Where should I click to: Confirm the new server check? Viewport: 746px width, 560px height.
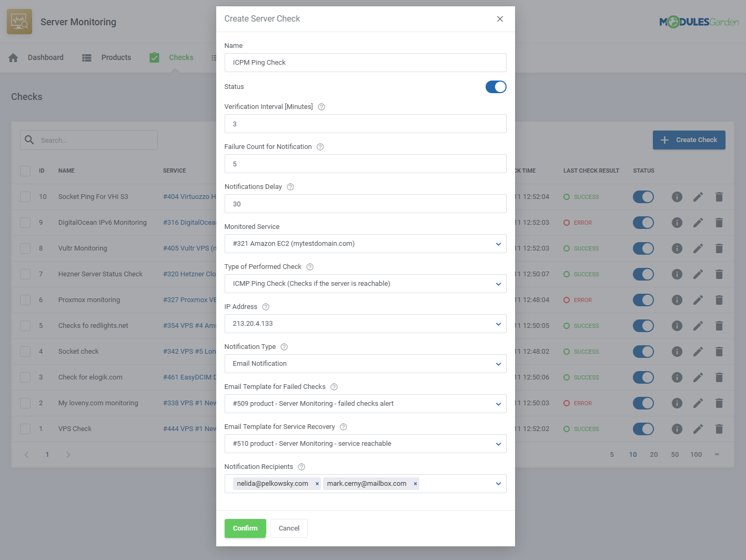point(245,528)
